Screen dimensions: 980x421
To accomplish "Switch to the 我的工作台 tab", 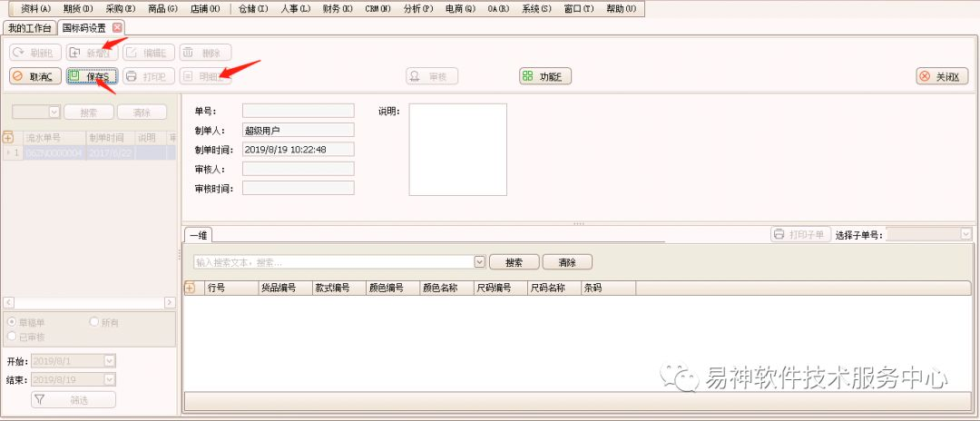I will [x=29, y=27].
